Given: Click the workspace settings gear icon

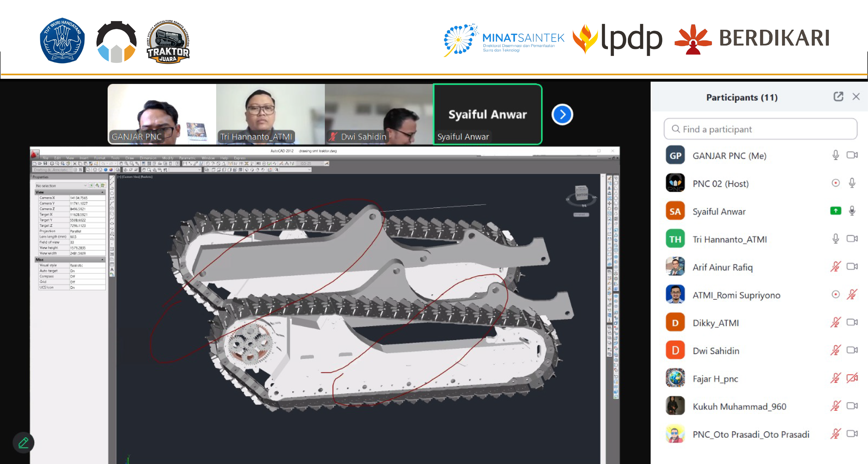Looking at the screenshot, I should [x=75, y=170].
